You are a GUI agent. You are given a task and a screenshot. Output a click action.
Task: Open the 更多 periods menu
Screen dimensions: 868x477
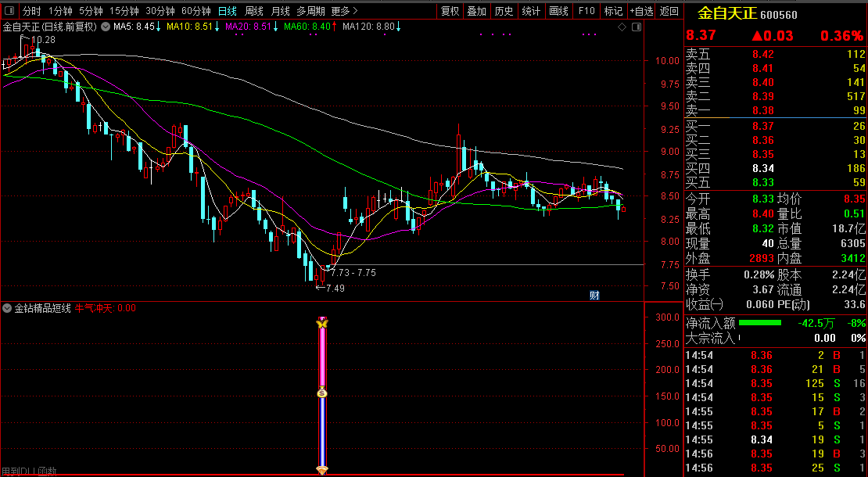click(344, 11)
